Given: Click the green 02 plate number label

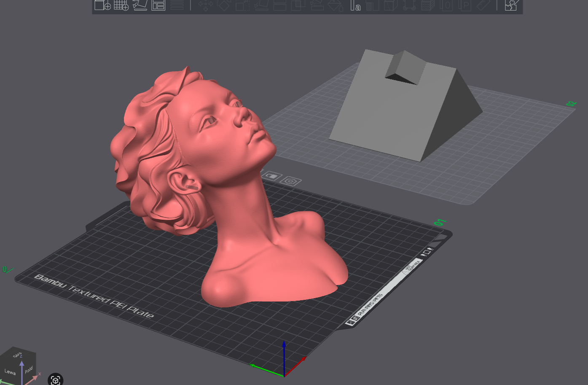Looking at the screenshot, I should point(571,103).
